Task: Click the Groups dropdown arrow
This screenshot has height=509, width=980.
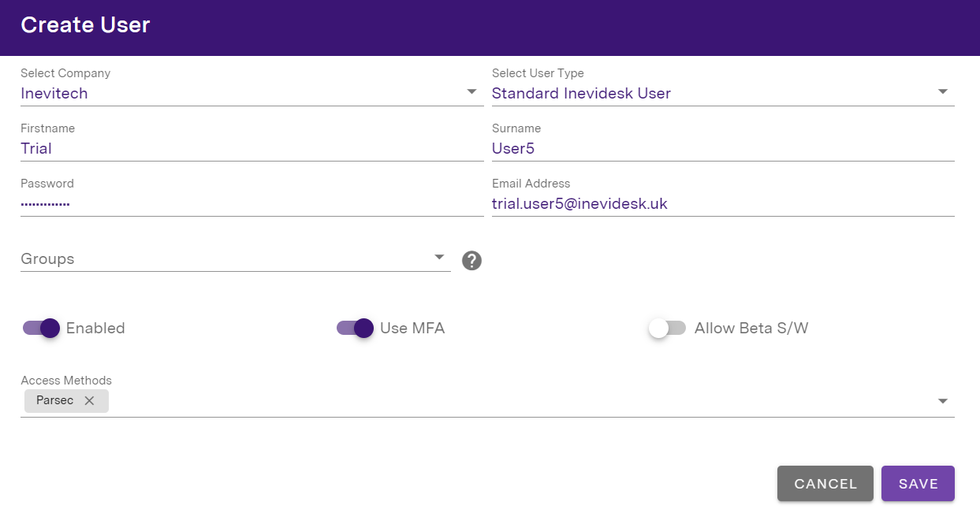Action: (x=439, y=258)
